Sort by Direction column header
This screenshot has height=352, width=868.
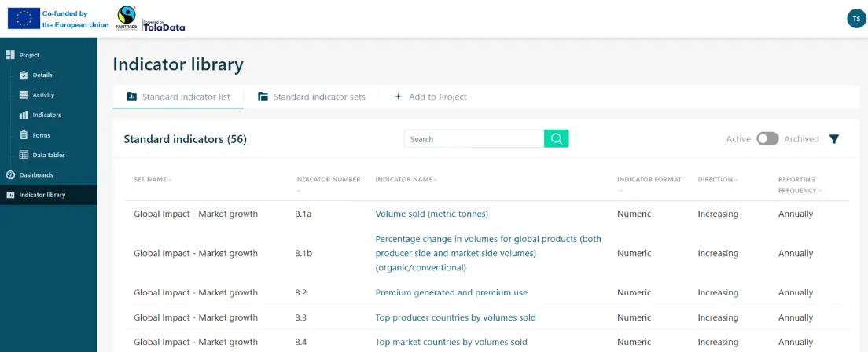718,180
